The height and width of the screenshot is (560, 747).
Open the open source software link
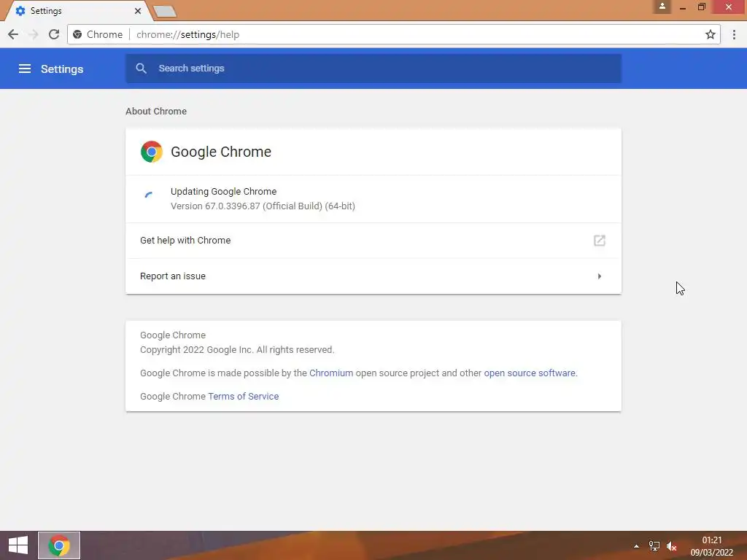pos(530,373)
